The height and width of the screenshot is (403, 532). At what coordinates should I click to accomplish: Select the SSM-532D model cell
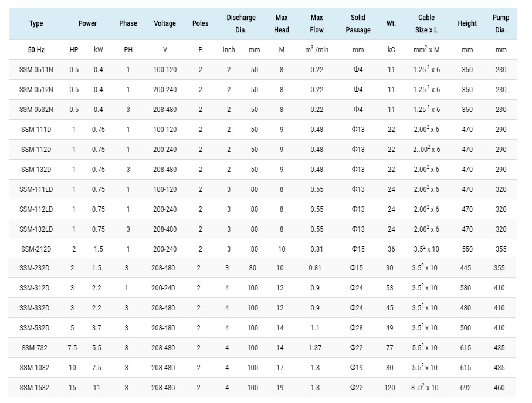point(36,328)
